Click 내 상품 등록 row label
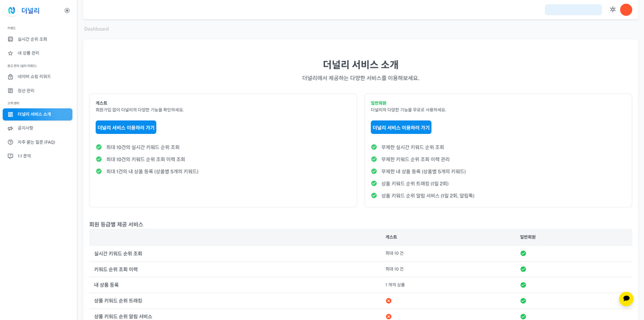The image size is (644, 320). pyautogui.click(x=106, y=285)
